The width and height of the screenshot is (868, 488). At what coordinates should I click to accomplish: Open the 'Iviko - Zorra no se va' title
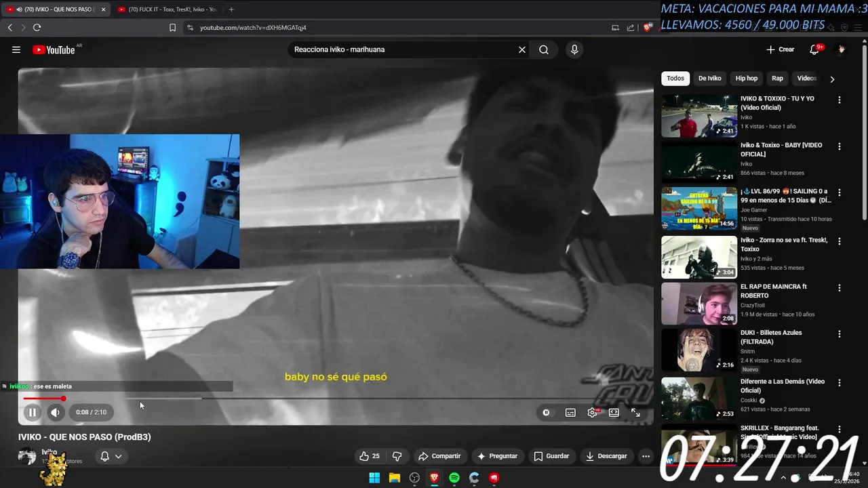[783, 245]
